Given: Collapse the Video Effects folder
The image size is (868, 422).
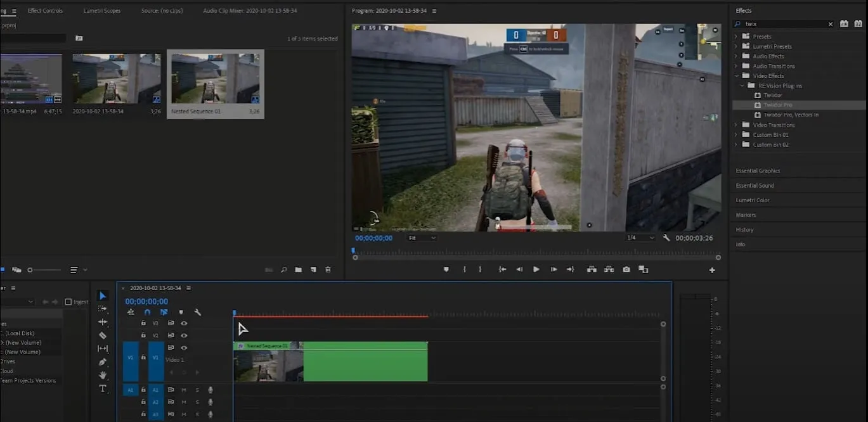Looking at the screenshot, I should click(x=736, y=76).
